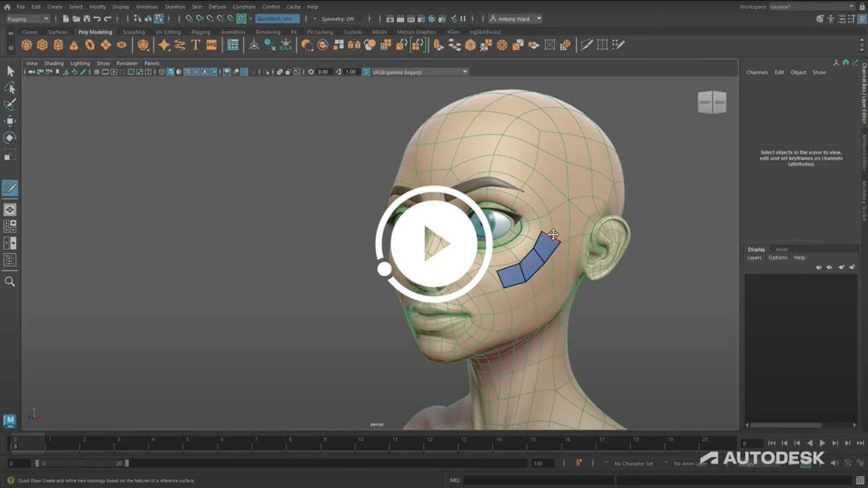The height and width of the screenshot is (488, 868).
Task: Click the ViewCube in the viewport corner
Action: click(712, 102)
